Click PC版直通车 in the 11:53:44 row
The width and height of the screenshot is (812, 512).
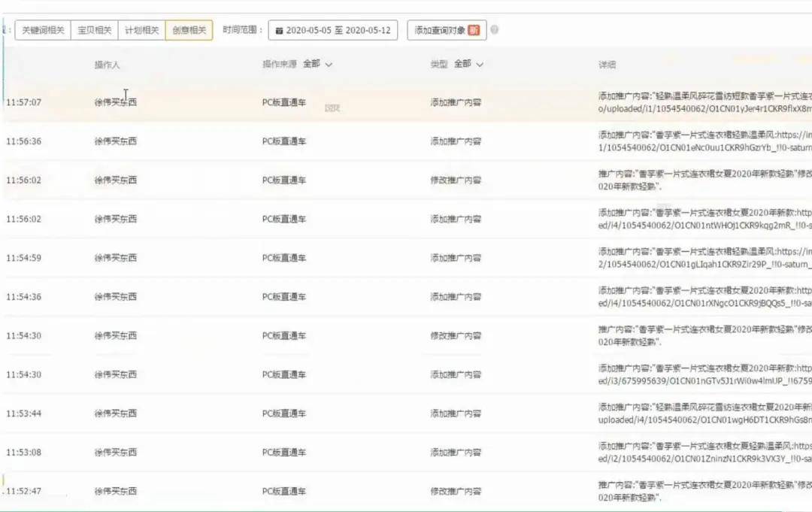[284, 414]
